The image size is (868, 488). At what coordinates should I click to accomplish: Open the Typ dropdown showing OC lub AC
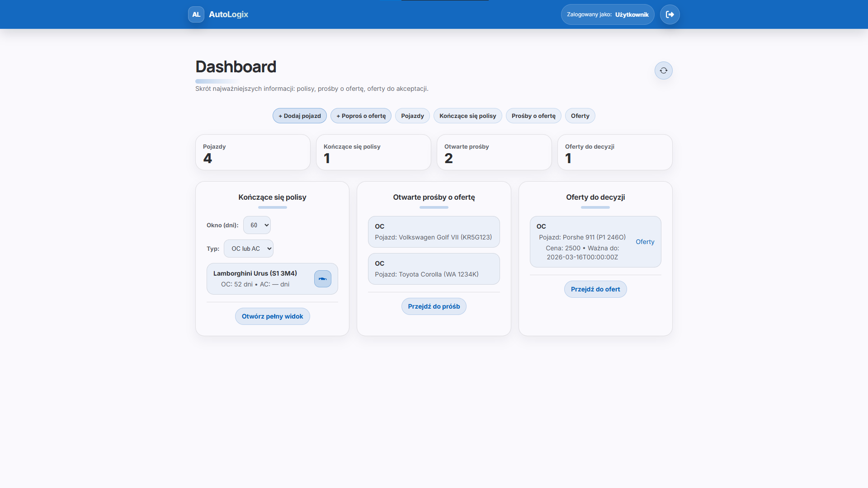(249, 249)
